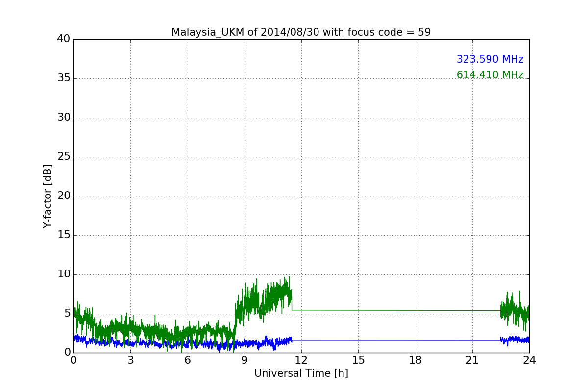Image resolution: width=588 pixels, height=392 pixels.
Task: Click the y-axis tick label 10
Action: tap(64, 274)
